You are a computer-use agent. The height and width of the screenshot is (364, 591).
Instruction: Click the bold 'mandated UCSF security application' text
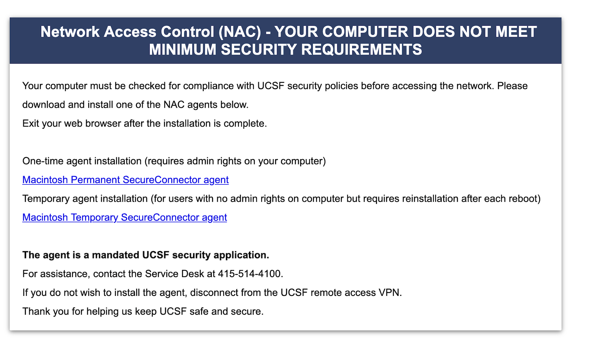(180, 255)
